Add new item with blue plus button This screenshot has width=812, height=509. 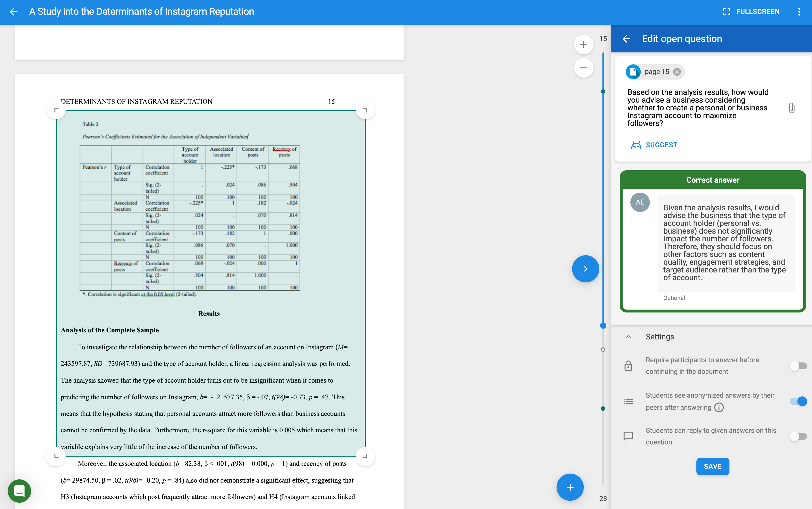tap(570, 487)
